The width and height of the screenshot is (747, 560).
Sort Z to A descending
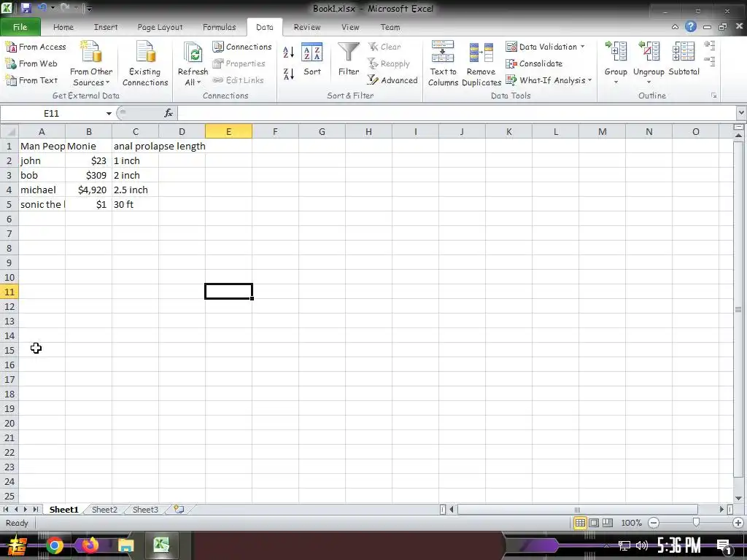[289, 74]
